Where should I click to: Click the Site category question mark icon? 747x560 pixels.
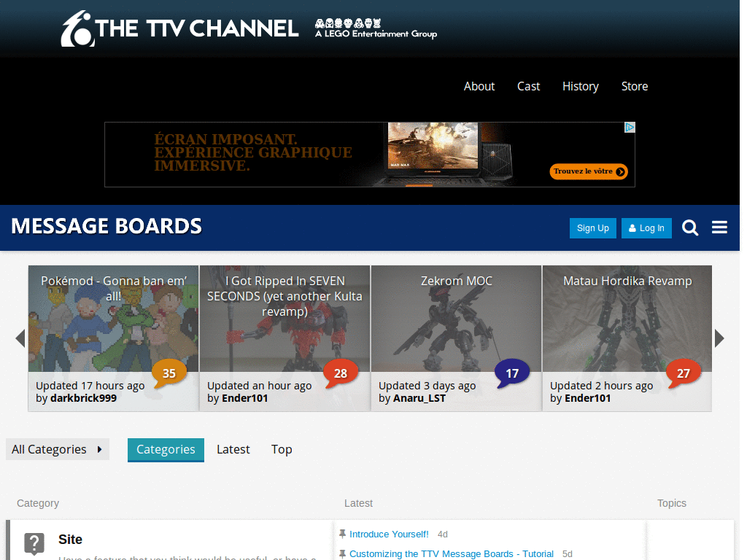34,543
